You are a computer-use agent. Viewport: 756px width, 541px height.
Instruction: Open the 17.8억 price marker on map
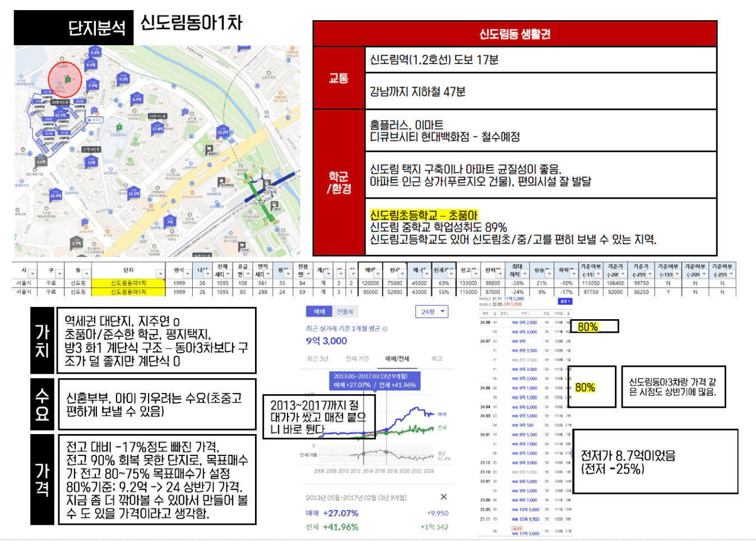[157, 128]
